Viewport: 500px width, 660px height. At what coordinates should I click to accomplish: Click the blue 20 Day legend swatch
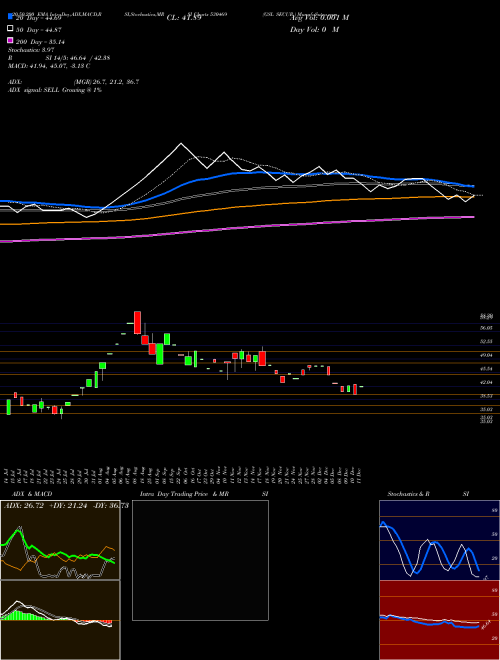tap(10, 17)
